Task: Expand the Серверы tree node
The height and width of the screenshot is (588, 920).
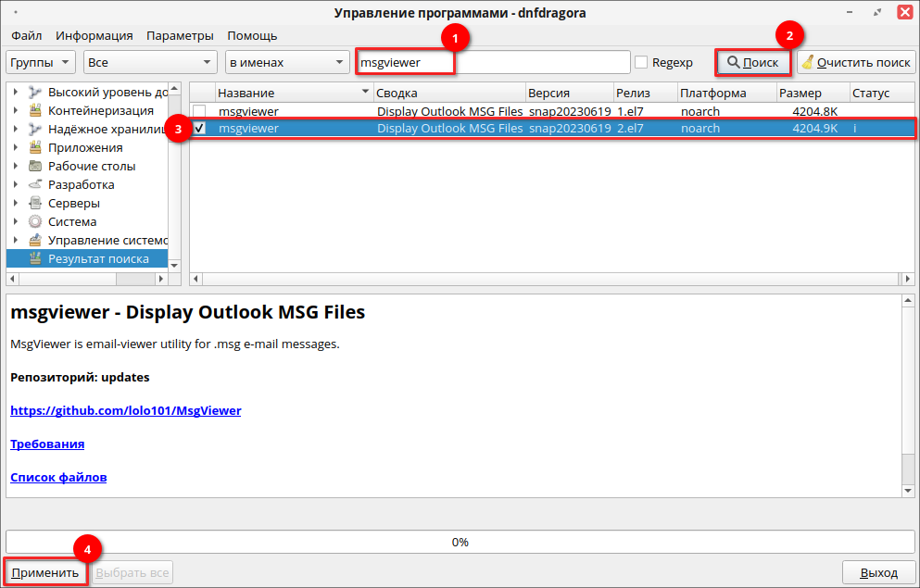Action: pyautogui.click(x=16, y=203)
